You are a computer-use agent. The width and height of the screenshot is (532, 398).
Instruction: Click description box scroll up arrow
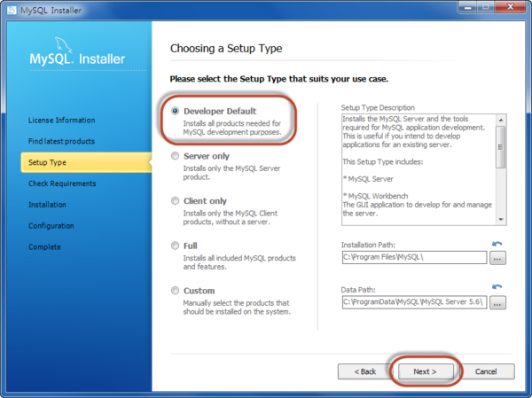click(501, 120)
